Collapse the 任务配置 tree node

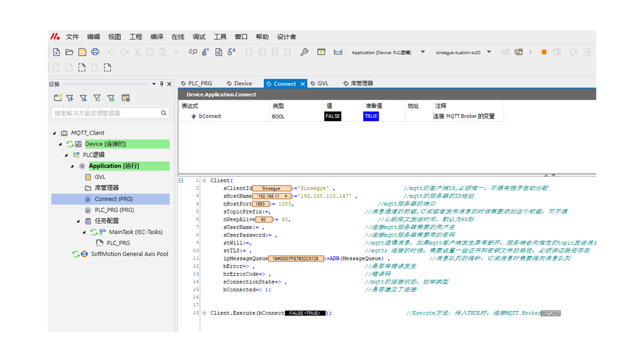(78, 221)
